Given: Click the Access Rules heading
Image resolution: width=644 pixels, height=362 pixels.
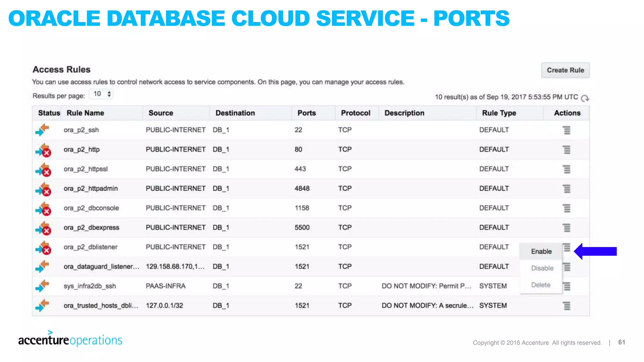Looking at the screenshot, I should click(x=61, y=69).
